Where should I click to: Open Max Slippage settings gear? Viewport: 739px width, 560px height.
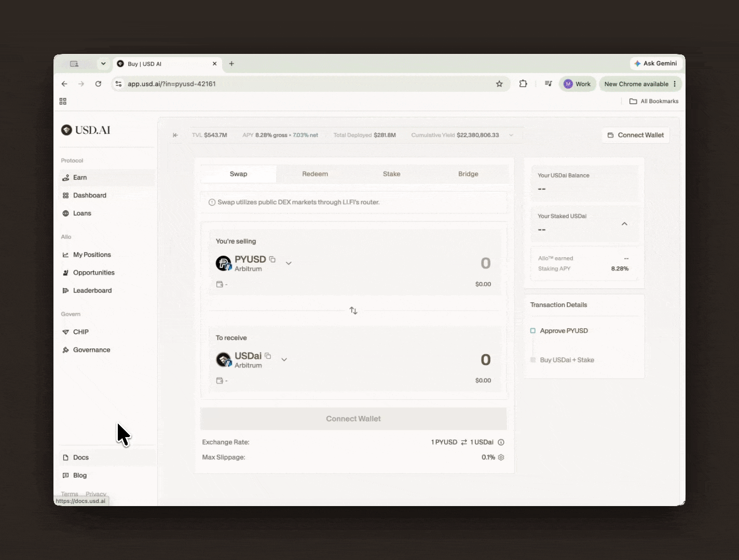[x=501, y=457]
